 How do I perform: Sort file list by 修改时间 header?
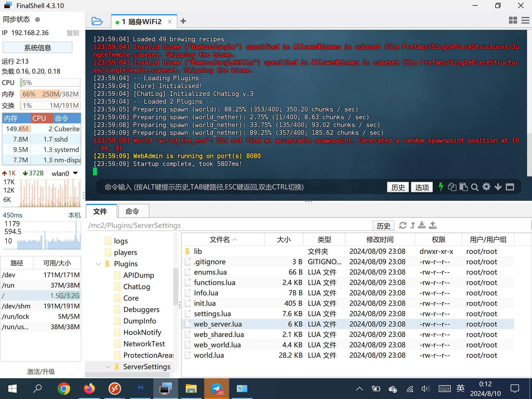[380, 240]
